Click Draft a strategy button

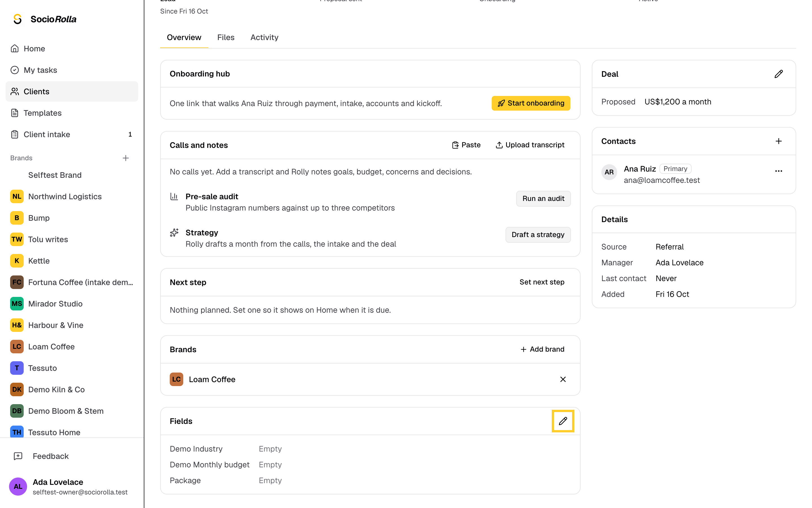point(538,235)
